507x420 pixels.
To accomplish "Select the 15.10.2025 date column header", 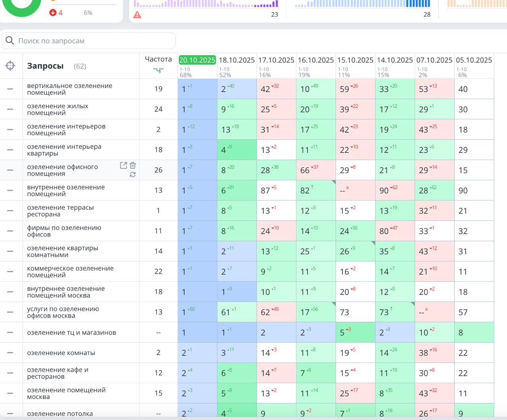I will (355, 60).
